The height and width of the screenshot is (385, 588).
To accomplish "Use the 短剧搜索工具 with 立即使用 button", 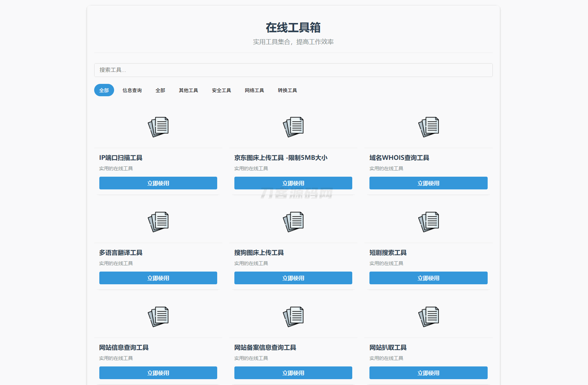I will click(428, 278).
